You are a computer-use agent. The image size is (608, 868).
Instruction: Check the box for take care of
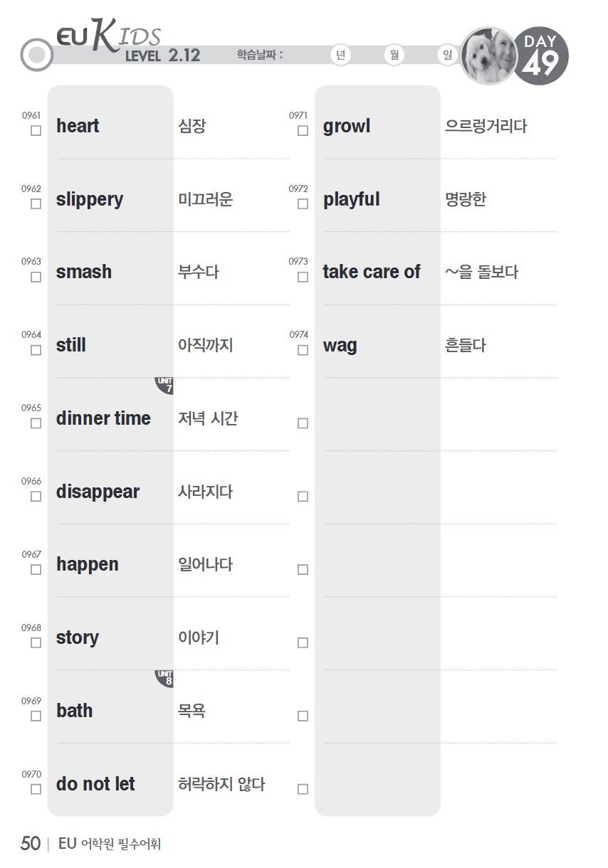click(x=303, y=277)
